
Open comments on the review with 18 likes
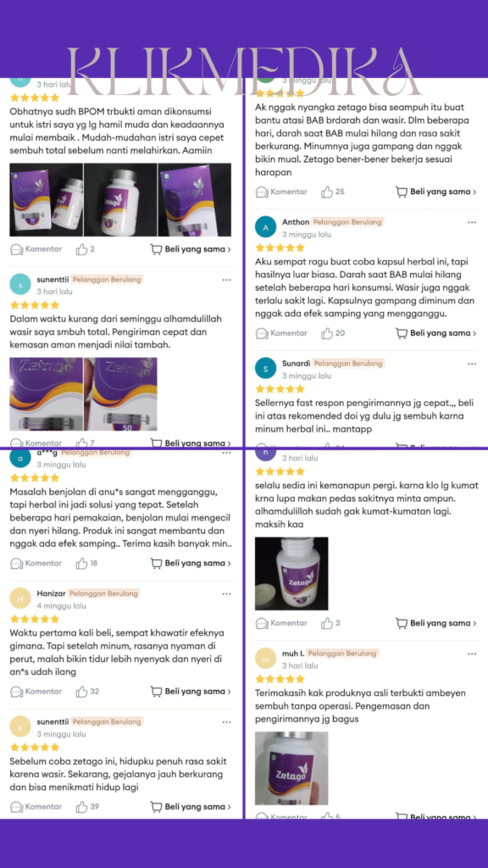pyautogui.click(x=17, y=564)
